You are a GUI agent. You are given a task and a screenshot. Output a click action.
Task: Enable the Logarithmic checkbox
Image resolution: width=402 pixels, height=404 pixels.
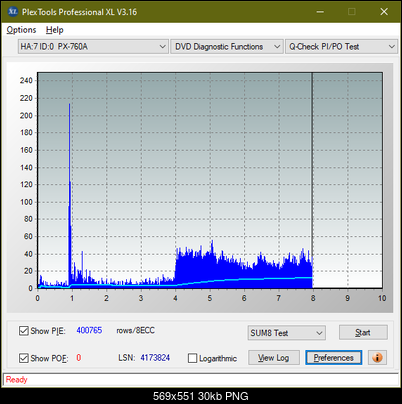tap(192, 358)
